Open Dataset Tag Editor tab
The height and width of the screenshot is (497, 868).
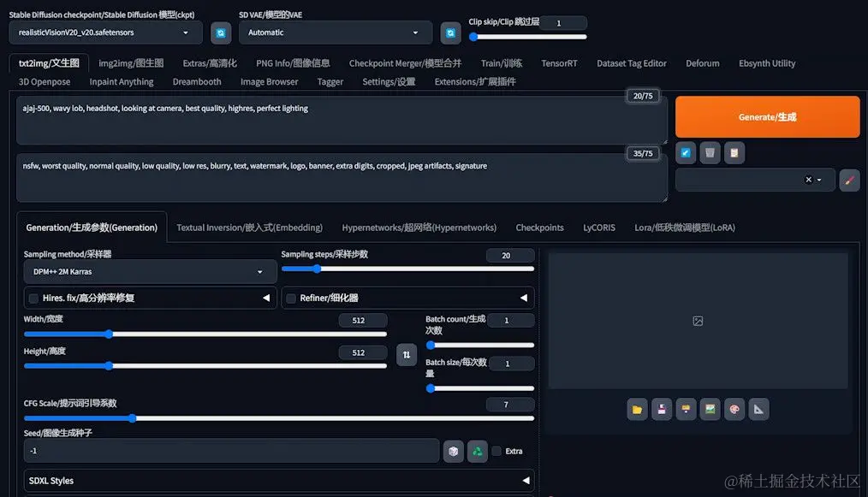click(x=632, y=63)
